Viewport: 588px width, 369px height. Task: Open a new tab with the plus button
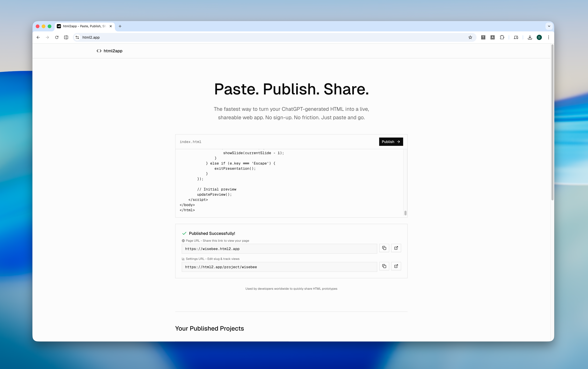coord(120,26)
